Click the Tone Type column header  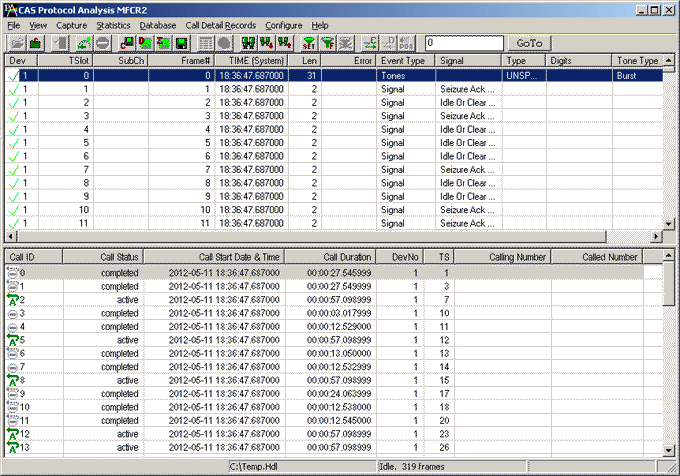pyautogui.click(x=638, y=61)
